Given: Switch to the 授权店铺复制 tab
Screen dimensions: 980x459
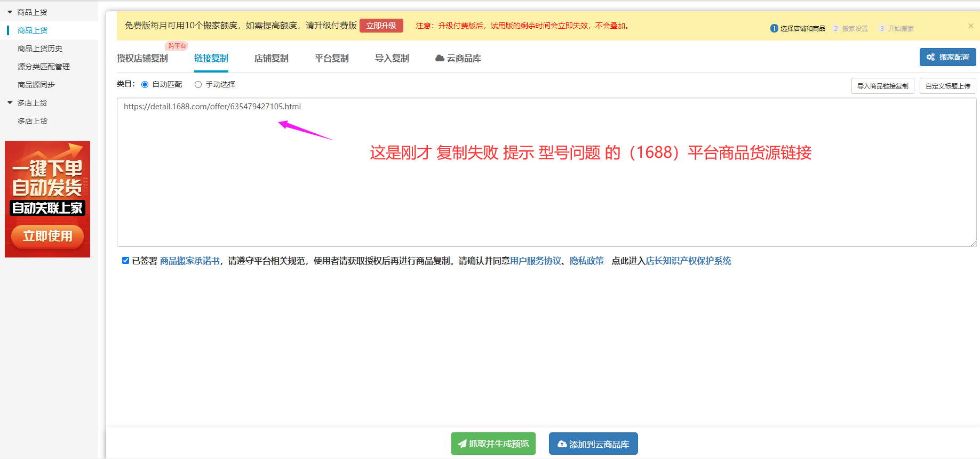Looking at the screenshot, I should tap(142, 58).
